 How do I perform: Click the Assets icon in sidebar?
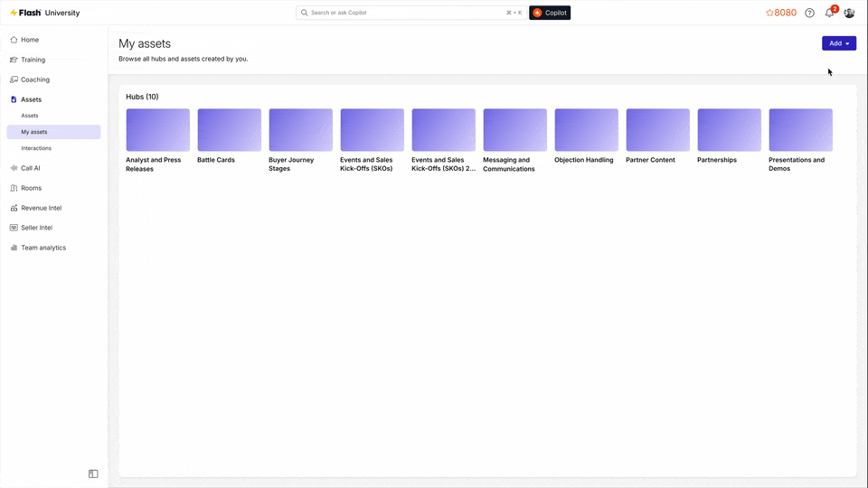14,99
